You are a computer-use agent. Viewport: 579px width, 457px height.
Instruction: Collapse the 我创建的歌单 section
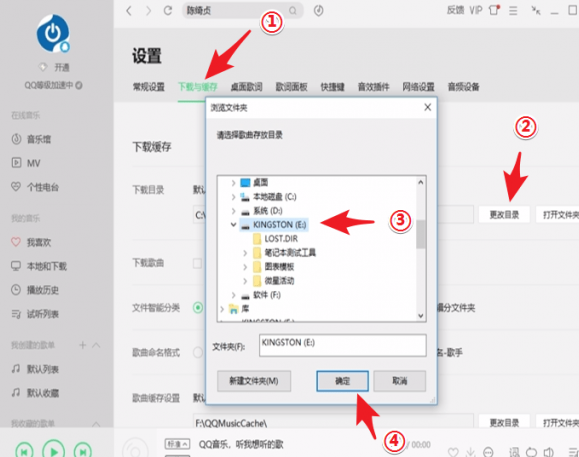coord(96,345)
